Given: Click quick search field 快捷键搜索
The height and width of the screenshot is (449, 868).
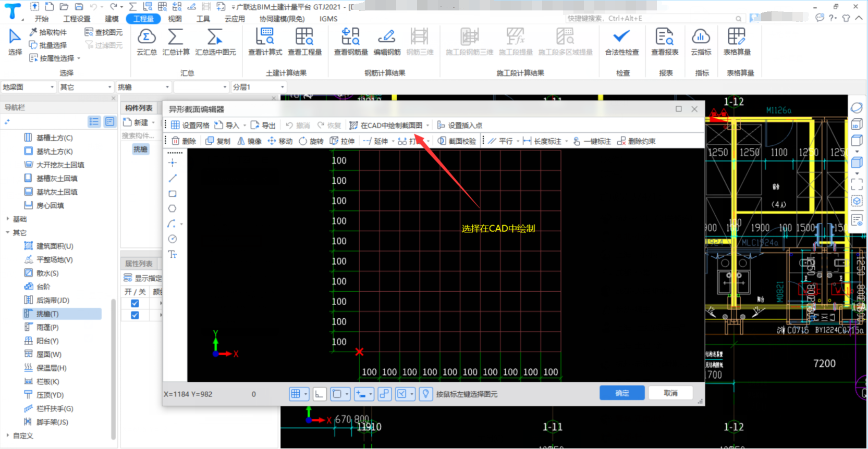Looking at the screenshot, I should 655,18.
